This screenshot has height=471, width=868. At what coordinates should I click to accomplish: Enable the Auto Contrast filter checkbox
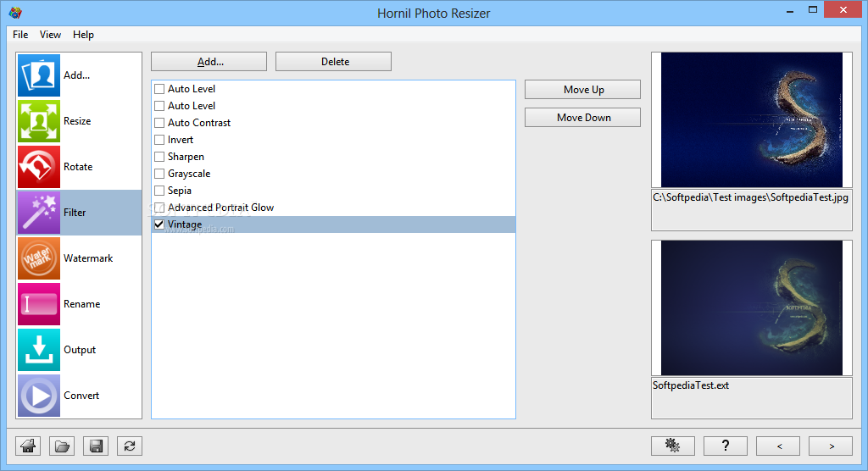159,123
